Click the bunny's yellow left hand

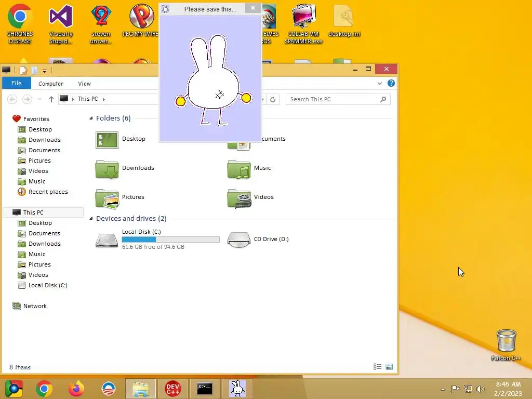[180, 101]
